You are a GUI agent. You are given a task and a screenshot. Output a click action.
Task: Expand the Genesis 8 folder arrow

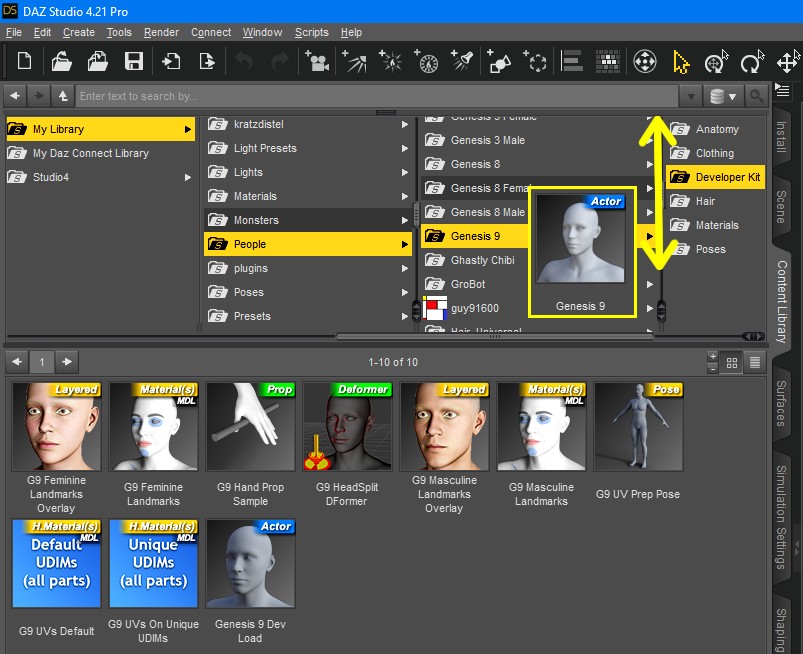tap(649, 164)
